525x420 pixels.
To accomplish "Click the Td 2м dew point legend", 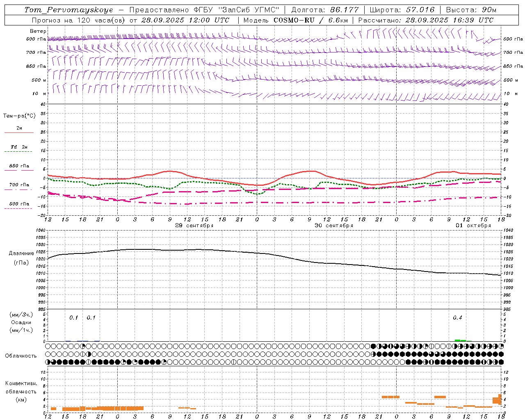I will tap(19, 147).
